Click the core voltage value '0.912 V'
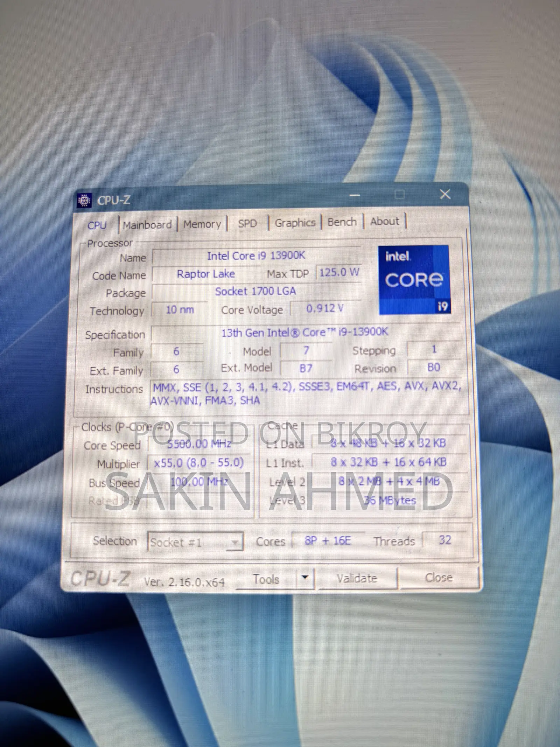Image resolution: width=560 pixels, height=747 pixels. coord(325,308)
